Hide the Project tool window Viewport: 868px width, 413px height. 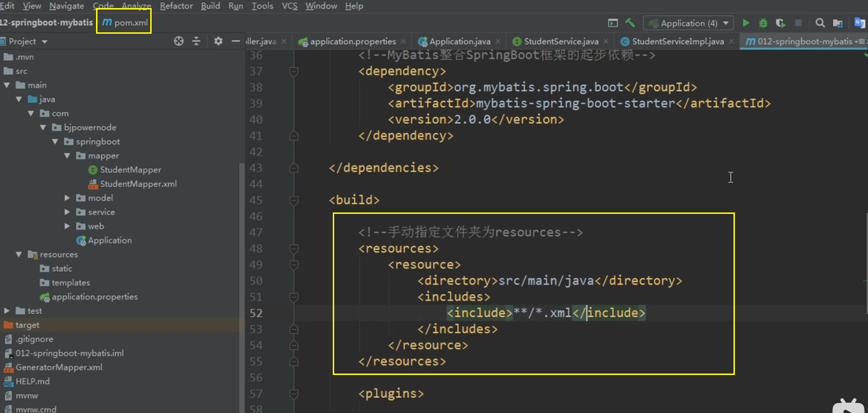point(235,41)
